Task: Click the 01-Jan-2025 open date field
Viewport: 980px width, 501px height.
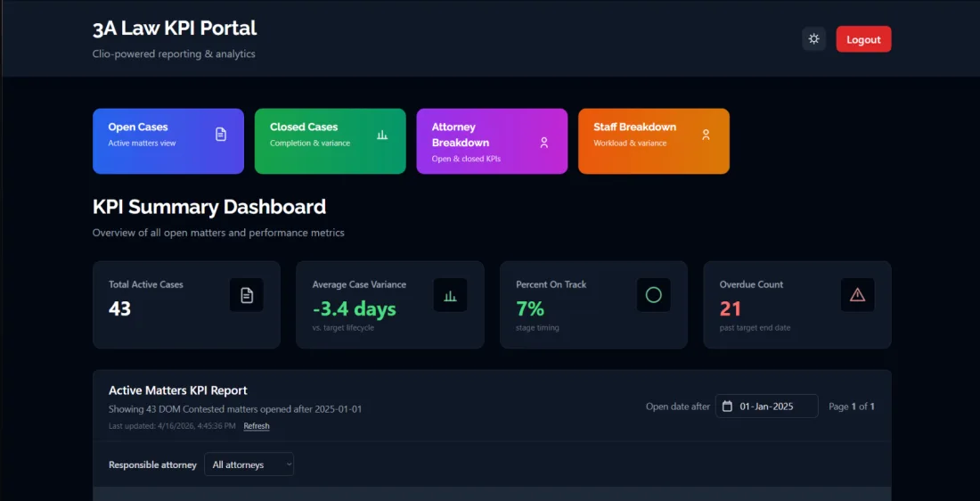Action: click(767, 406)
